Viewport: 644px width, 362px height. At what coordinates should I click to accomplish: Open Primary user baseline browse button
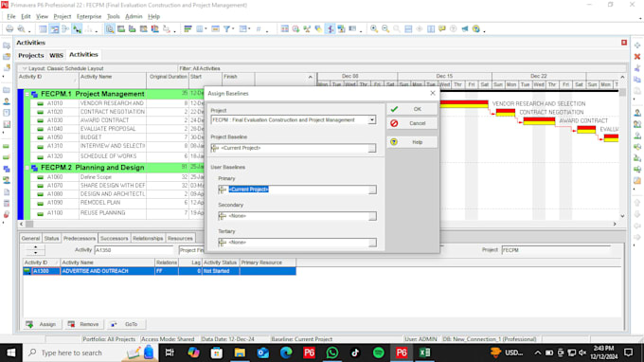pos(372,190)
